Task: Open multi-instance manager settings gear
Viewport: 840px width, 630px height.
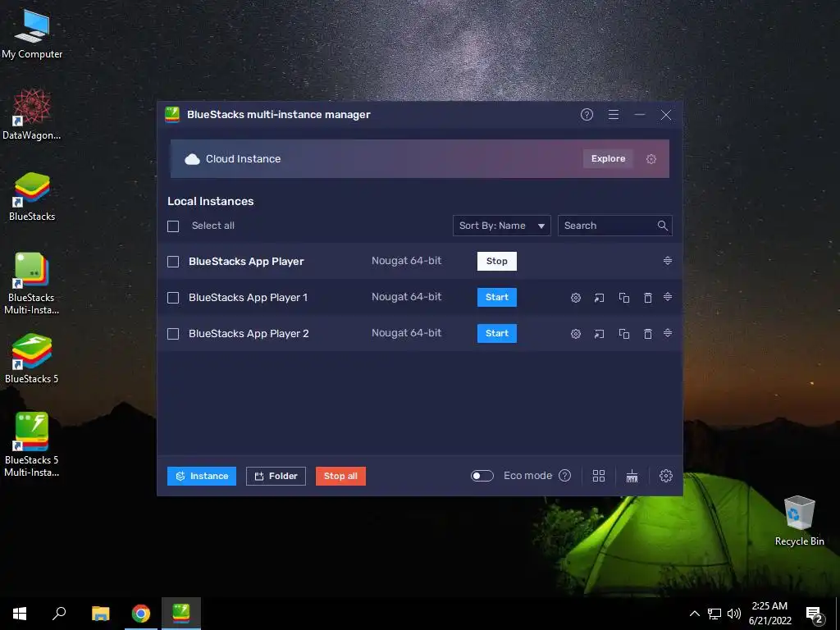Action: [x=666, y=476]
